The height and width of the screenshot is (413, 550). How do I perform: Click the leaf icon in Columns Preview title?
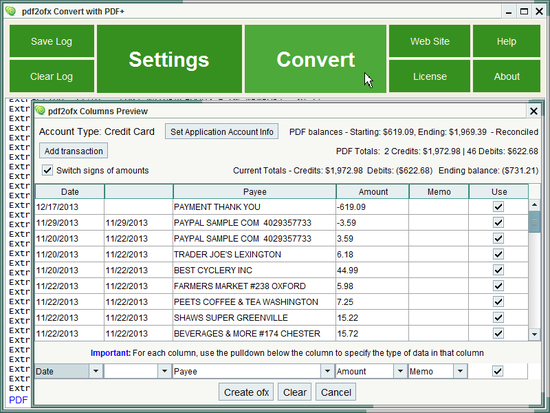point(40,111)
